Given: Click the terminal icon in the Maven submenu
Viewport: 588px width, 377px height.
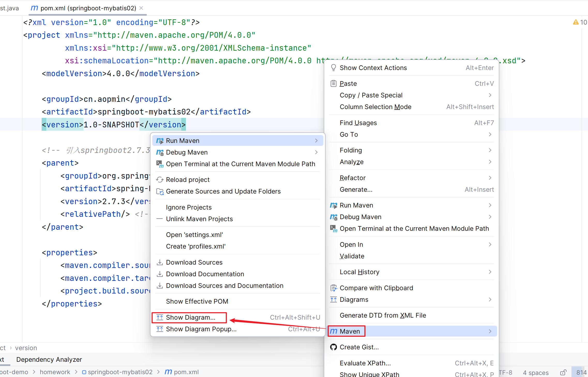Looking at the screenshot, I should click(x=160, y=164).
